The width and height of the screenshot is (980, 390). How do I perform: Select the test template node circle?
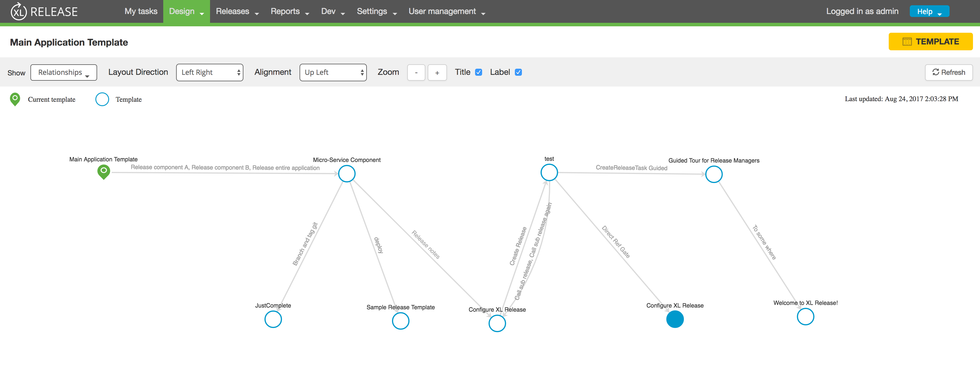pos(549,173)
